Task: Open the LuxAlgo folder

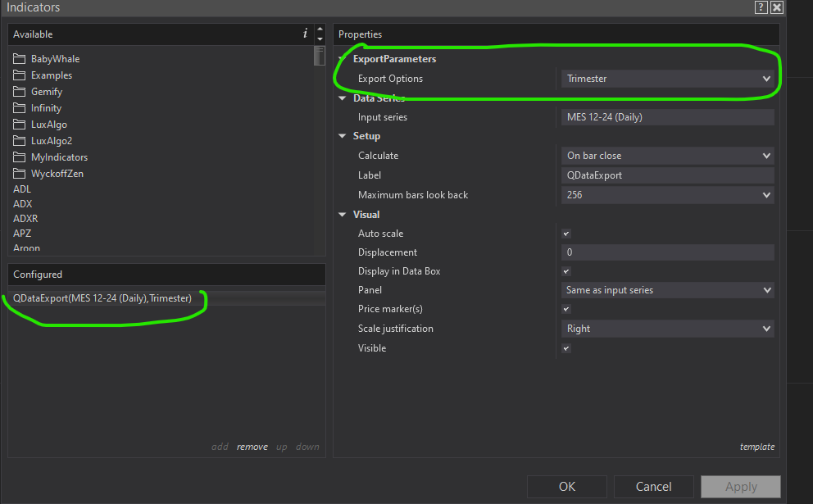Action: tap(49, 125)
